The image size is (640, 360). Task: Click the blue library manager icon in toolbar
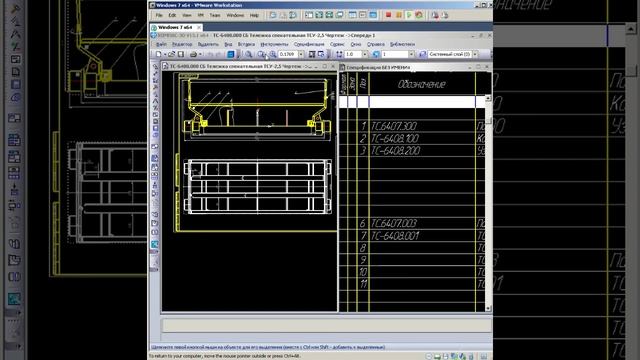(x=231, y=54)
